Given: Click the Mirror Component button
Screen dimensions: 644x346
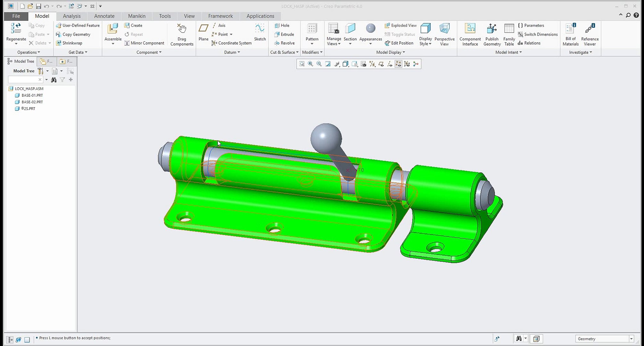Looking at the screenshot, I should (x=144, y=43).
